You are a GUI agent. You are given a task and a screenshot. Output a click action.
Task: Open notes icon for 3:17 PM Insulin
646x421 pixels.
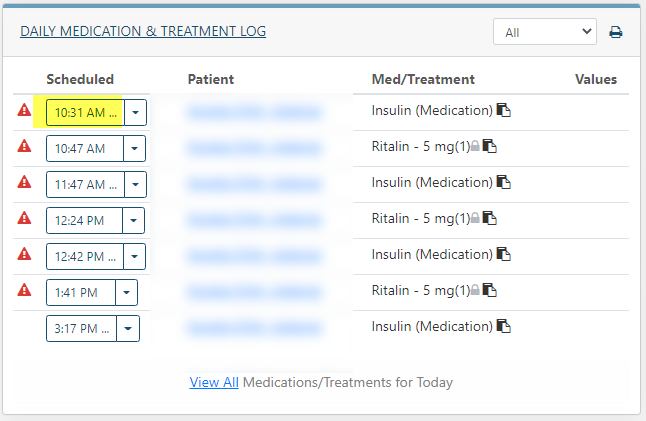coord(503,326)
